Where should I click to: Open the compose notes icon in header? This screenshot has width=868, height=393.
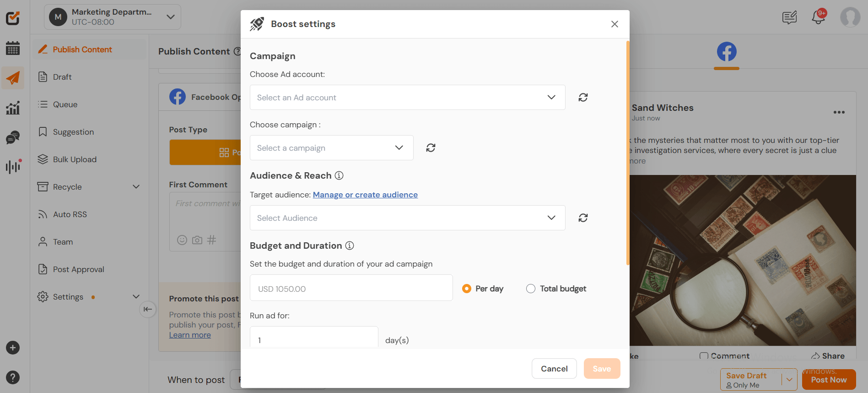click(789, 17)
